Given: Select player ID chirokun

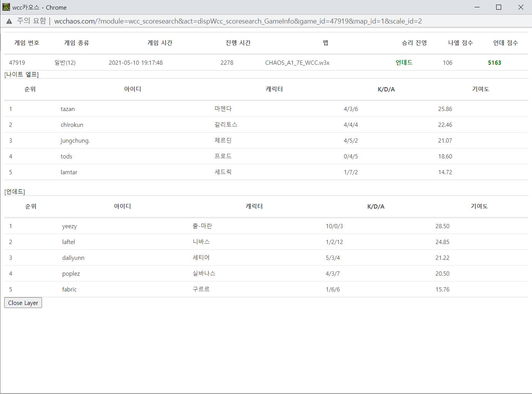Looking at the screenshot, I should tap(72, 125).
